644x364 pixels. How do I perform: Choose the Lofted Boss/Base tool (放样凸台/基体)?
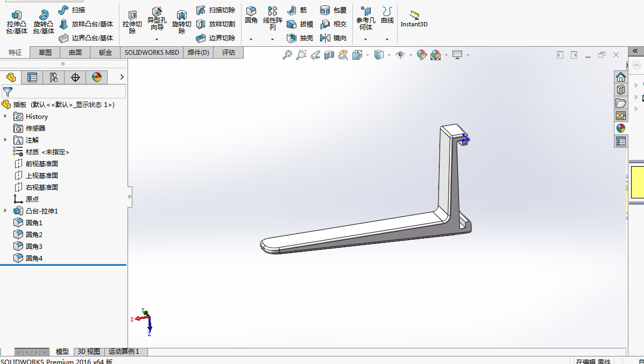(86, 24)
